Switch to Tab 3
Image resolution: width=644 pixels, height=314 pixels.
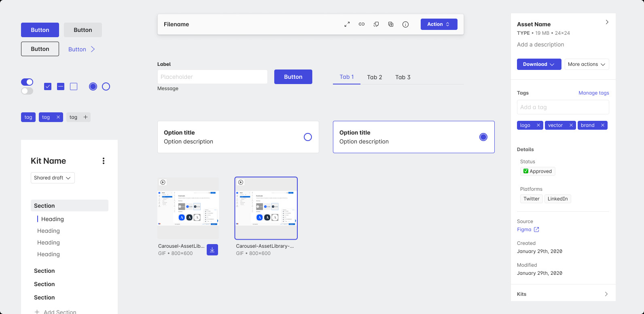[403, 77]
